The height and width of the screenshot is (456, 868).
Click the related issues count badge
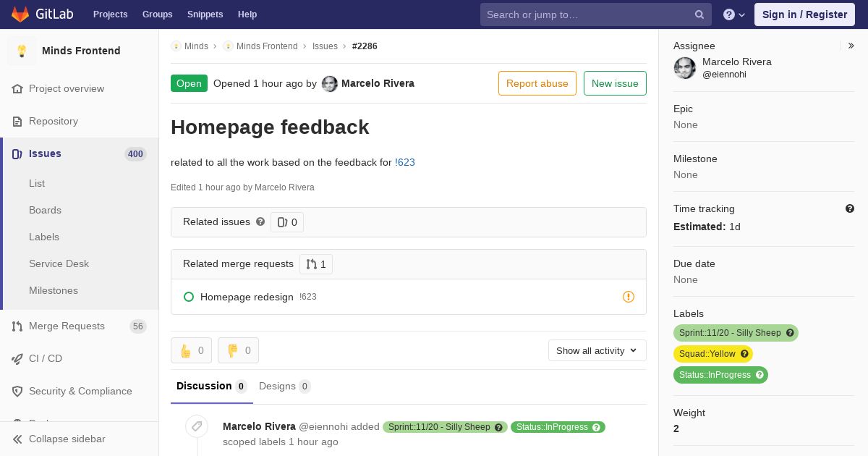point(287,222)
